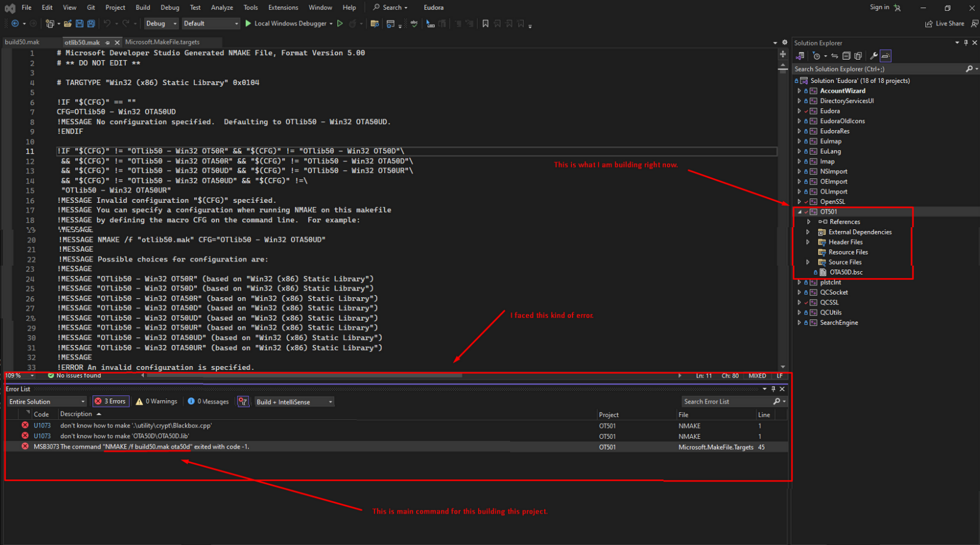Image resolution: width=980 pixels, height=545 pixels.
Task: Select the Resource Files folder
Action: (x=848, y=252)
